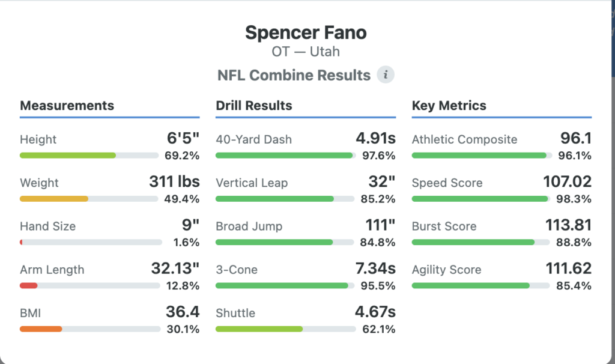The width and height of the screenshot is (615, 364).
Task: Click the Vertical Leap label
Action: click(252, 183)
